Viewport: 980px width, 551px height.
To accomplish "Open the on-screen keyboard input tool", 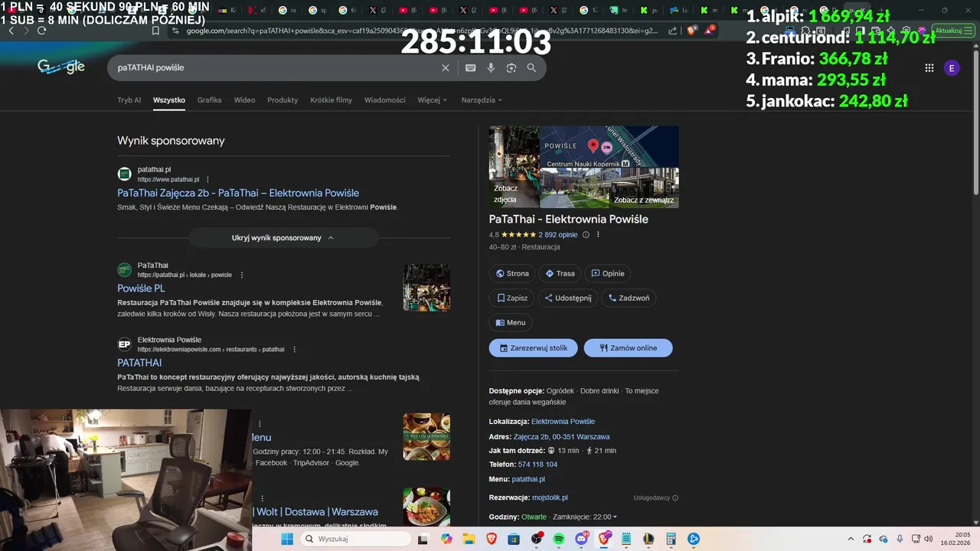I will pos(470,68).
